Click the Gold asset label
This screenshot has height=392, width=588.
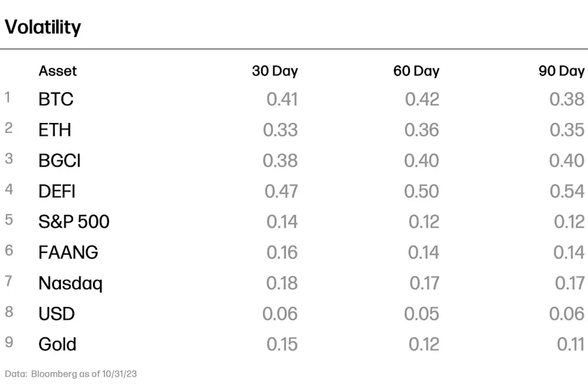click(57, 344)
